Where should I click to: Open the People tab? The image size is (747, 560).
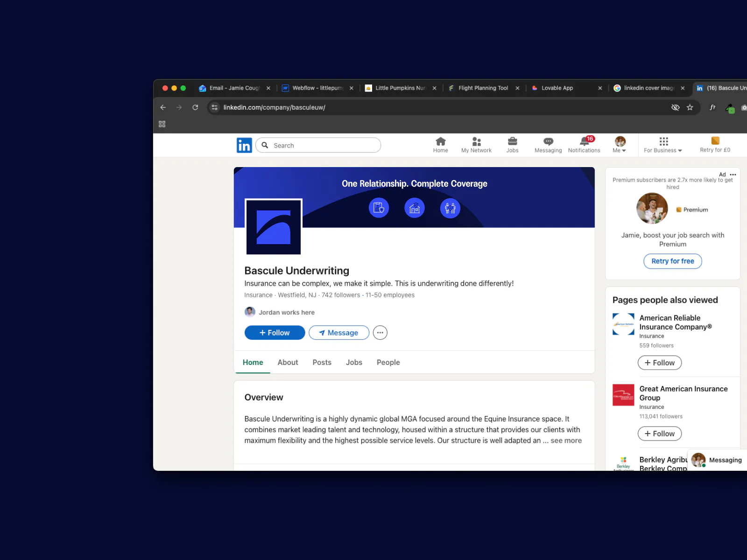click(388, 363)
